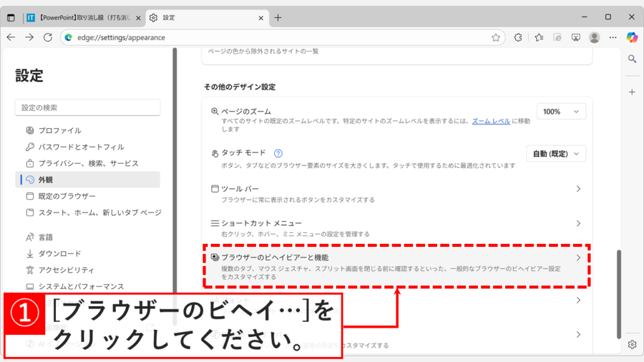
Task: Click the split screen icon in the toolbar
Action: click(557, 37)
